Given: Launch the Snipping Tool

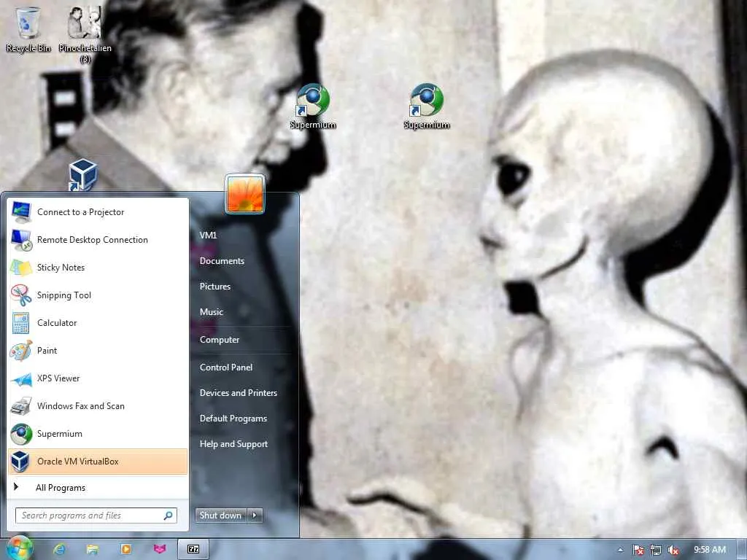Looking at the screenshot, I should (x=98, y=295).
